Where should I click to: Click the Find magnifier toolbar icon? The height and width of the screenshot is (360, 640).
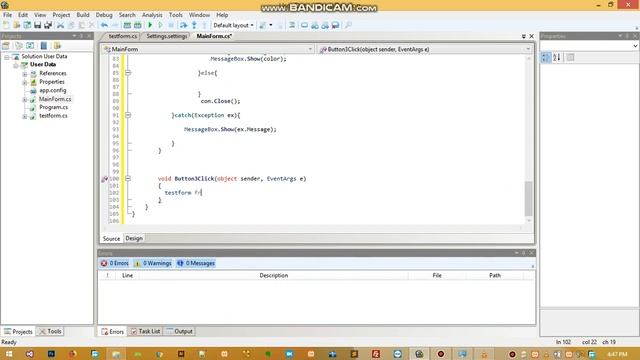tap(348, 25)
